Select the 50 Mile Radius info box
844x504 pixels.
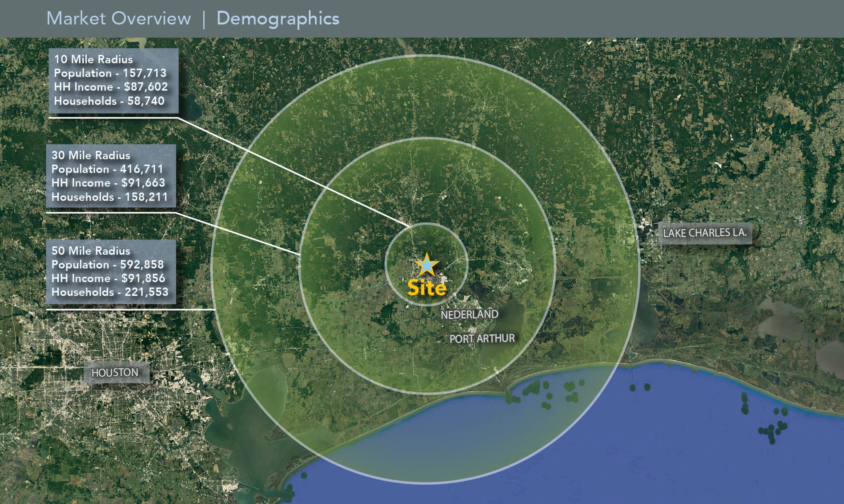point(111,272)
